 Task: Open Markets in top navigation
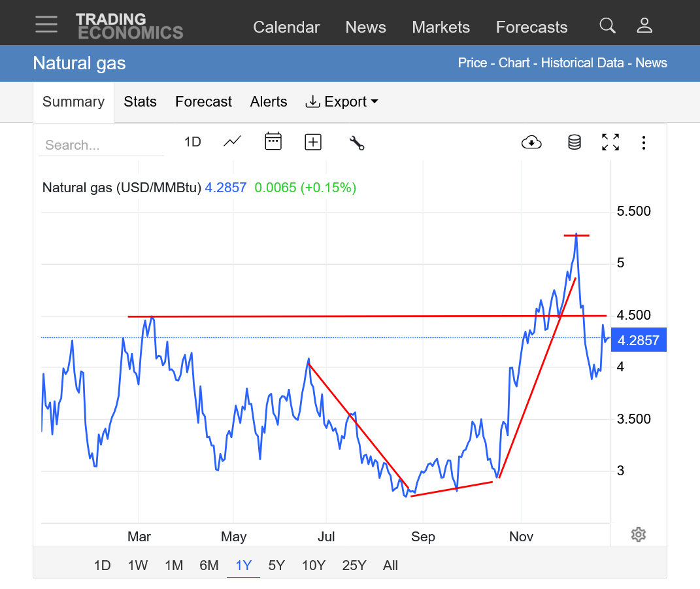(x=441, y=27)
